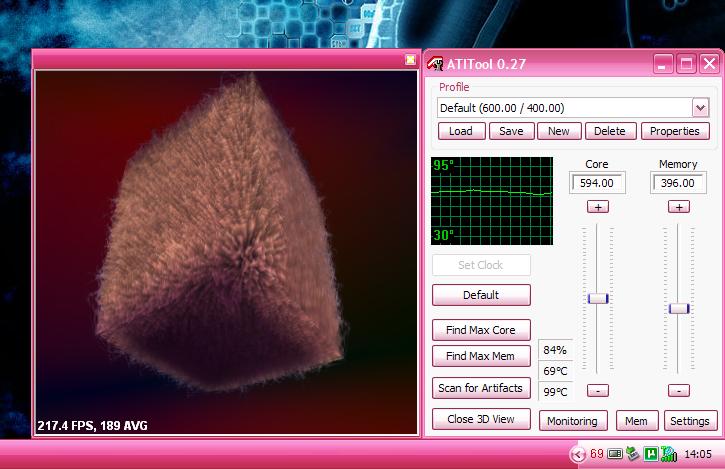Click the 84% fan speed readout

tap(555, 350)
